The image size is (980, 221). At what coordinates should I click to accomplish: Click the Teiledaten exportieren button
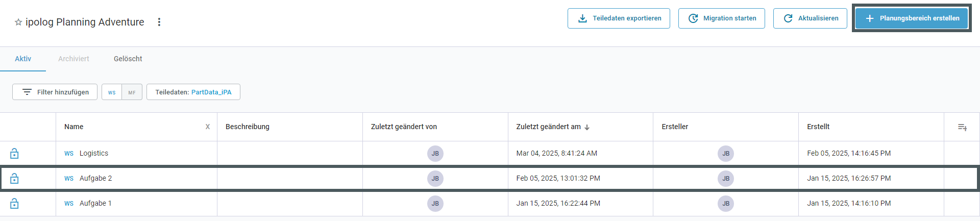tap(619, 18)
